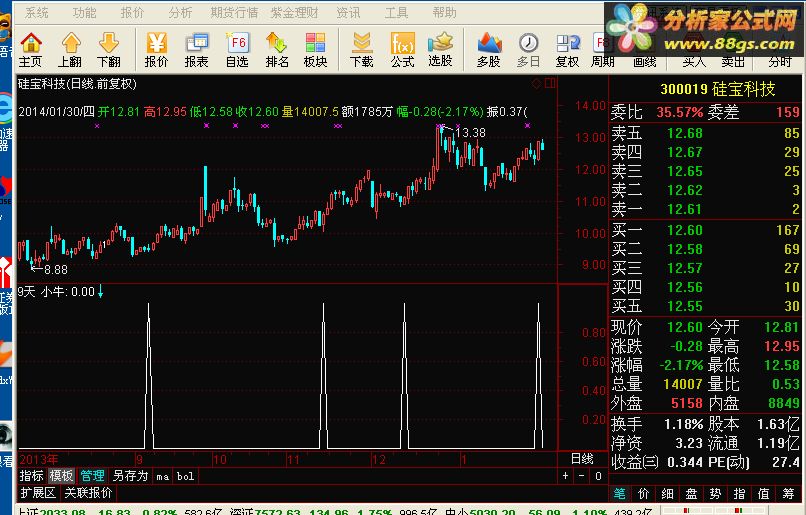The width and height of the screenshot is (806, 515).
Task: Open the 排名 ranking icon
Action: [x=277, y=49]
